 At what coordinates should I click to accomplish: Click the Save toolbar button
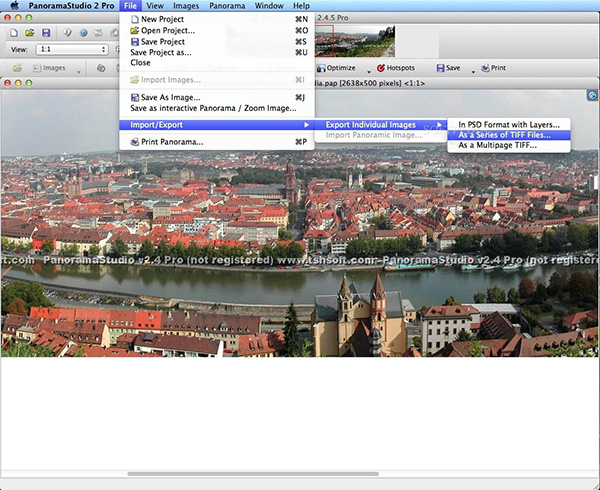(x=448, y=68)
